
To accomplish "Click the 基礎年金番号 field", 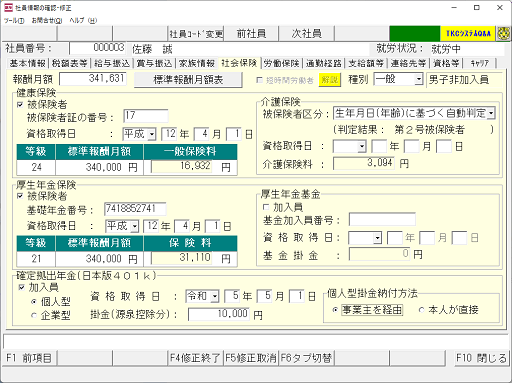I will 135,209.
